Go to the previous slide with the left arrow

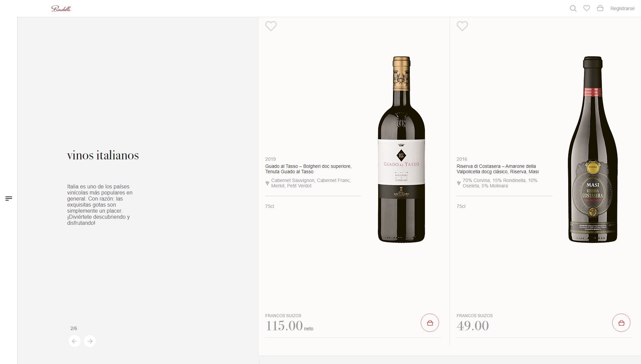(x=74, y=341)
